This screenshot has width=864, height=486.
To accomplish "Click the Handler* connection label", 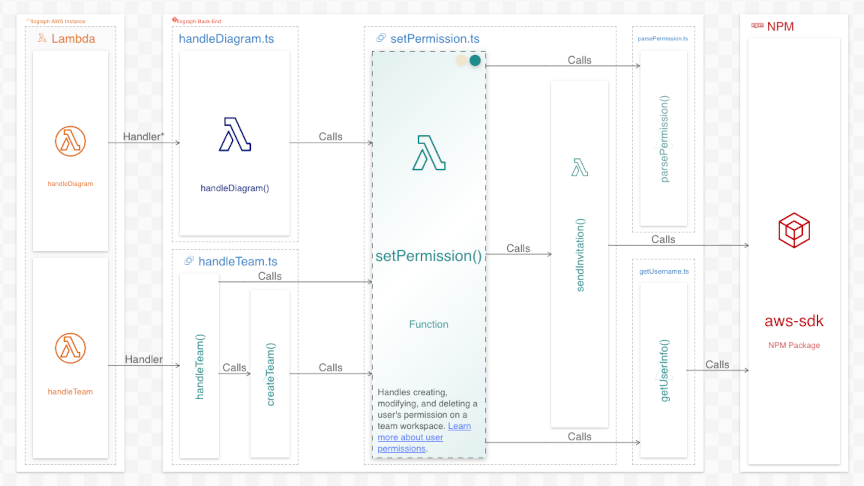I will click(x=143, y=136).
